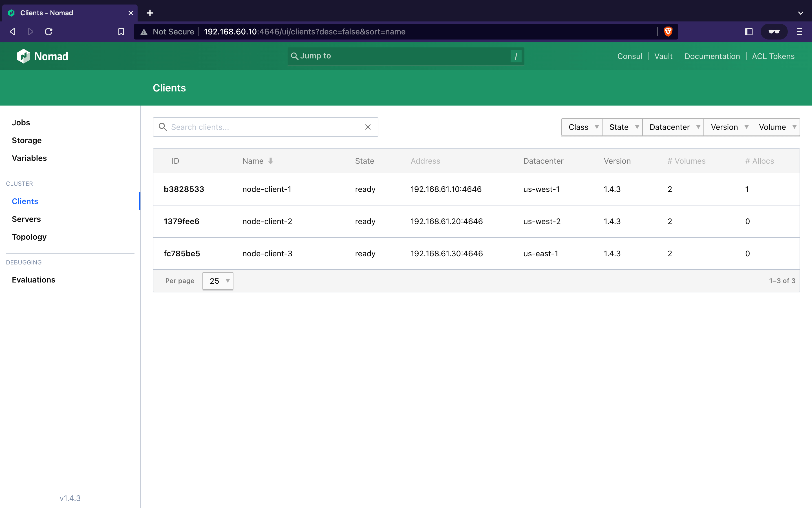Click the # Volumes column header
The image size is (812, 508).
tap(686, 161)
